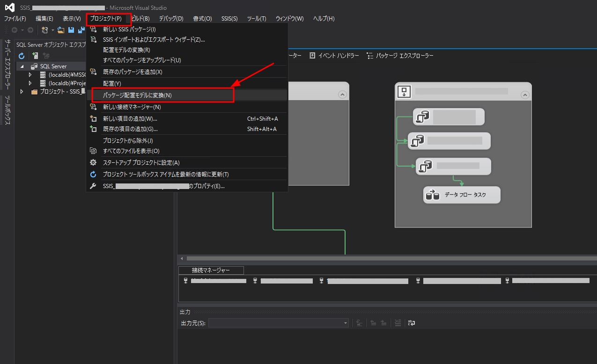This screenshot has width=597, height=364.
Task: Click the Navigate Backward toolbar arrow
Action: click(x=14, y=30)
